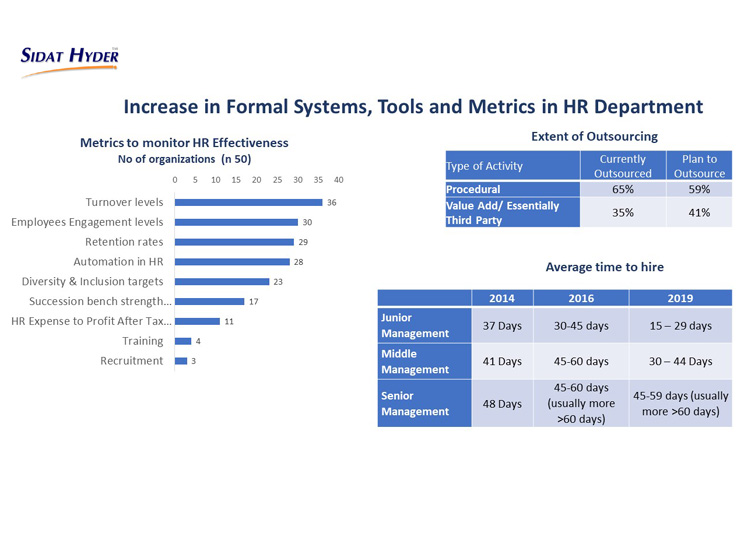Select 'Value Add/ Essentially Third Party' cell
The height and width of the screenshot is (550, 750).
coord(513,212)
